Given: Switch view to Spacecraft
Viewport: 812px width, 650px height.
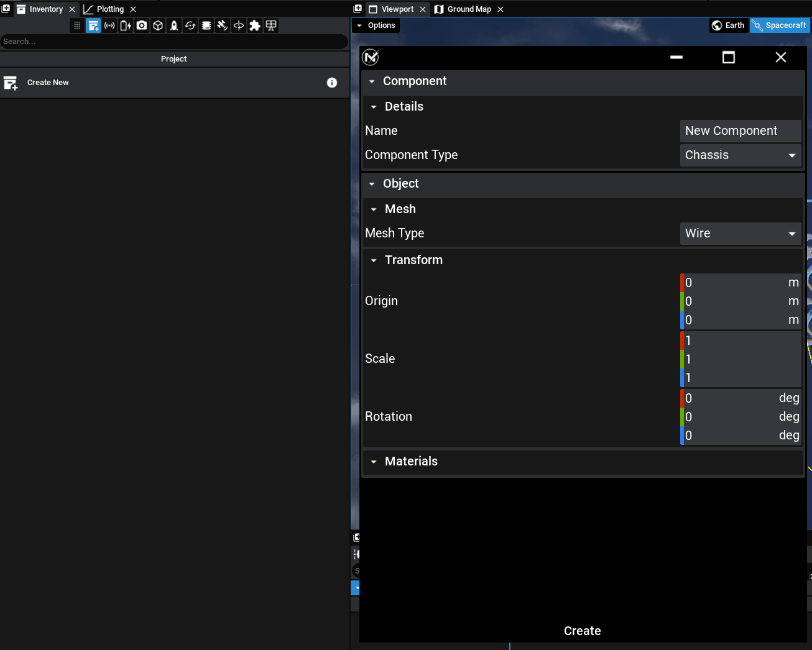Looking at the screenshot, I should (780, 25).
